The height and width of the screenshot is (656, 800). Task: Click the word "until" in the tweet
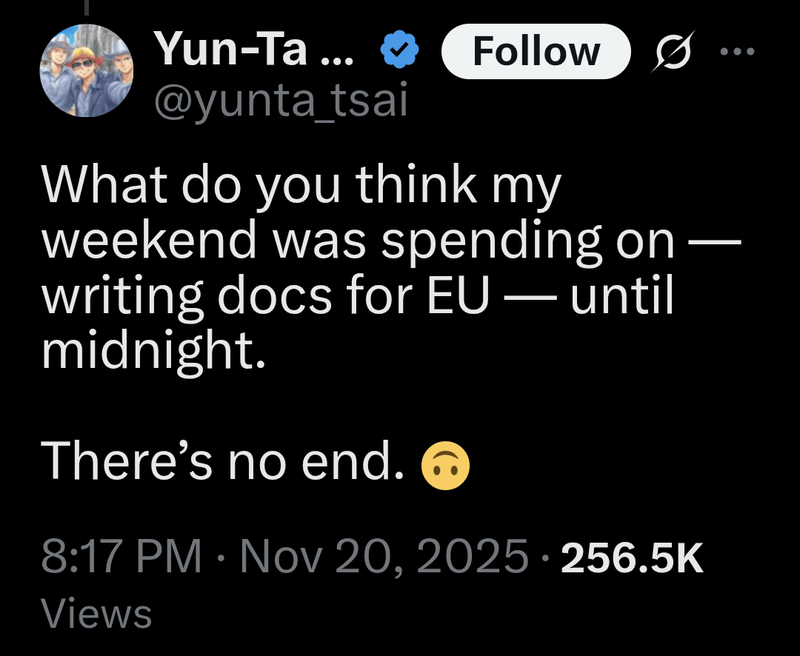pyautogui.click(x=622, y=297)
